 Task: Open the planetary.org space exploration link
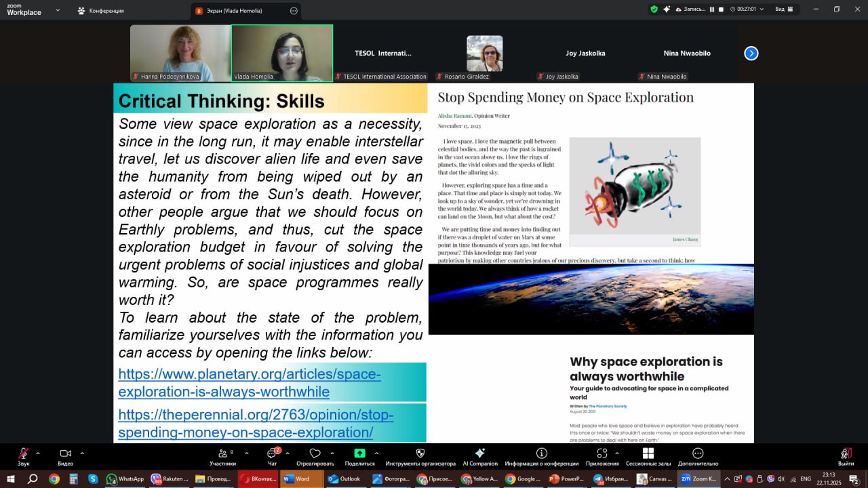(x=250, y=383)
